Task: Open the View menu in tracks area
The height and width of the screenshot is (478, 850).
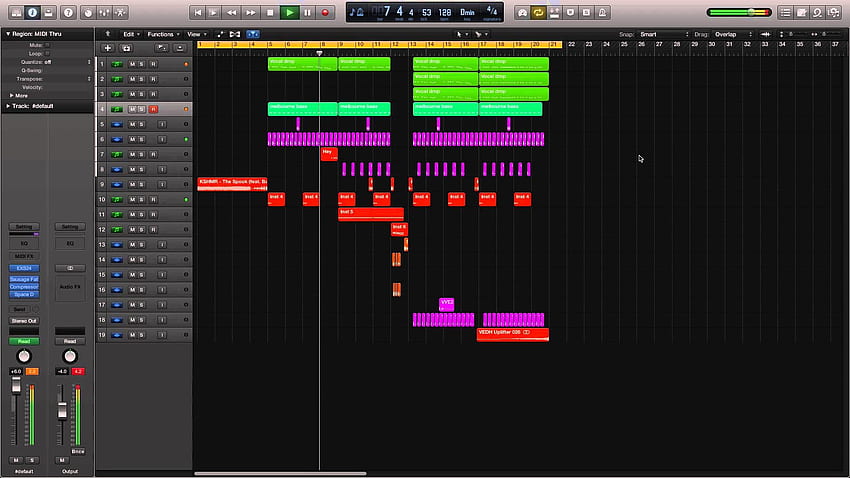Action: point(196,34)
